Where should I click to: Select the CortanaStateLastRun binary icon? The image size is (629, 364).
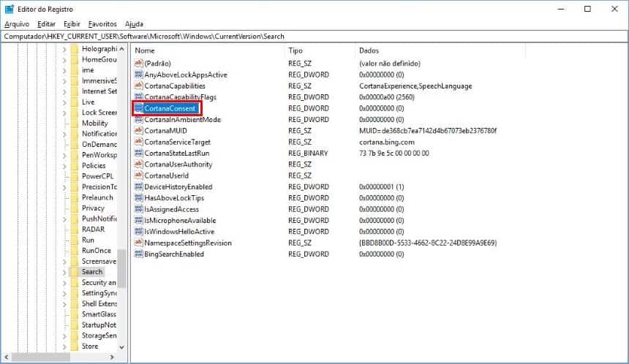[138, 153]
